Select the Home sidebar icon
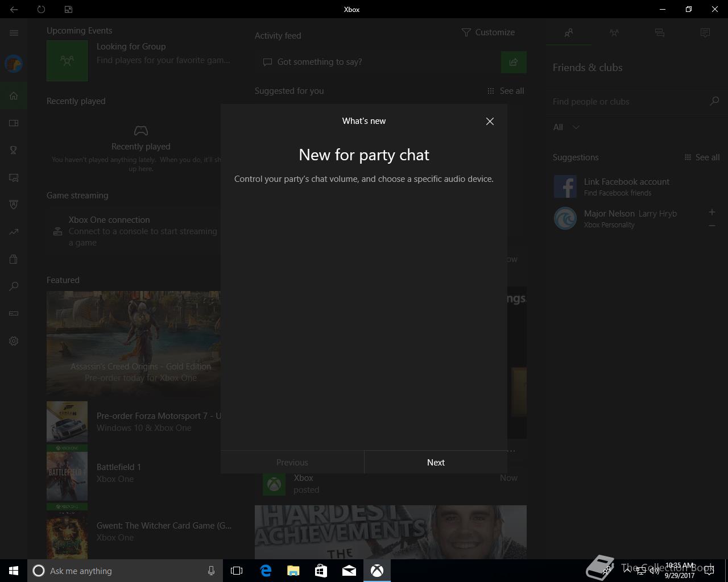This screenshot has height=582, width=728. (x=14, y=95)
